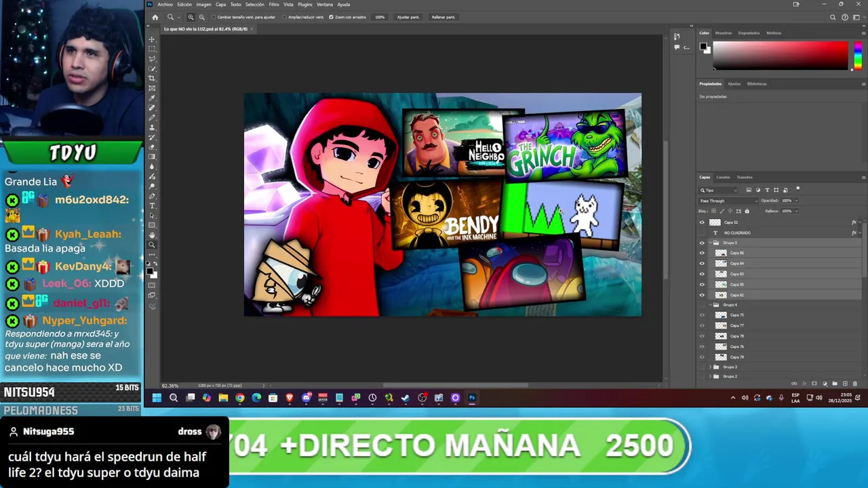Open File Explorer from the taskbar

223,398
